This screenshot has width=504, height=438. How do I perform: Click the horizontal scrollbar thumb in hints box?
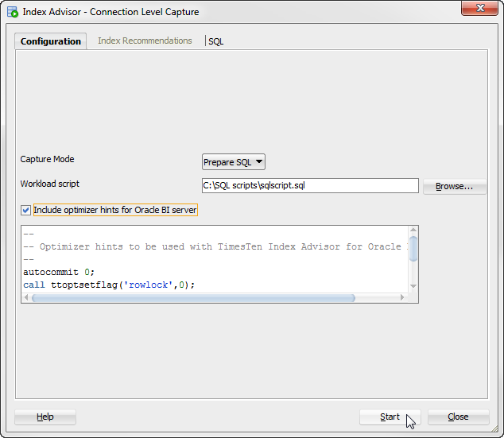pos(193,298)
